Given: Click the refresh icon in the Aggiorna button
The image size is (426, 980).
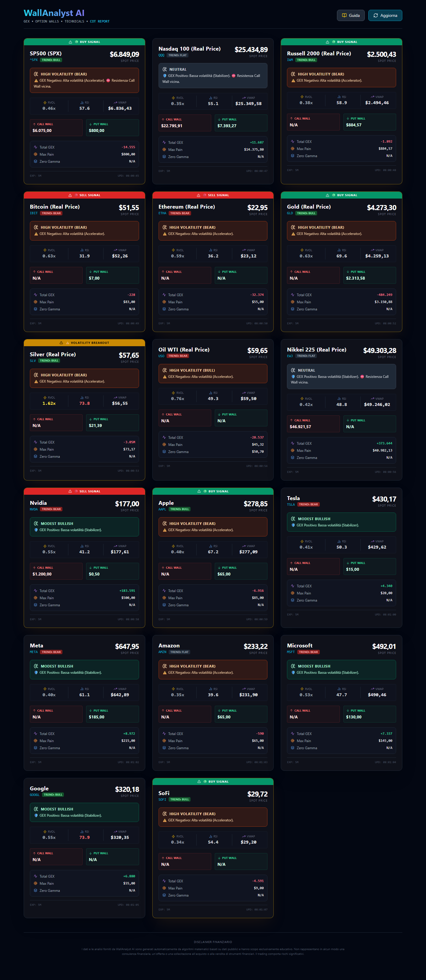Looking at the screenshot, I should [x=375, y=16].
